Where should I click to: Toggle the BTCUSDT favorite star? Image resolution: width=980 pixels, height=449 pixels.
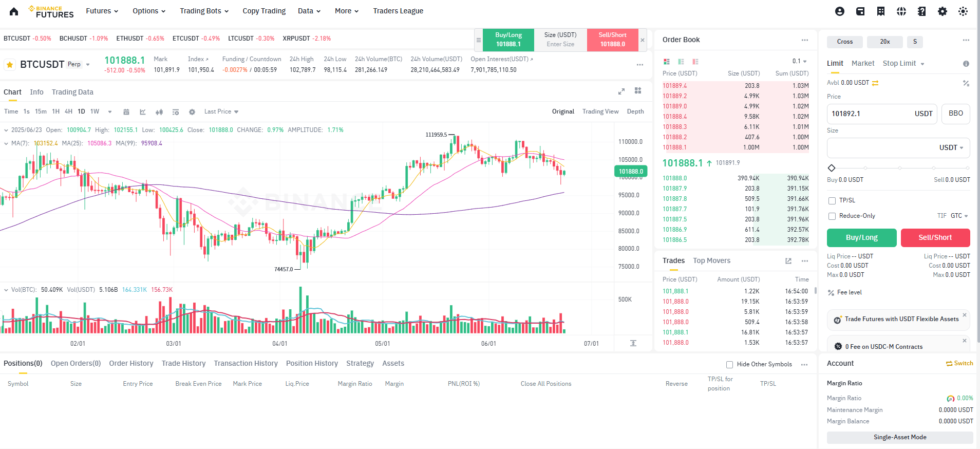click(x=10, y=65)
